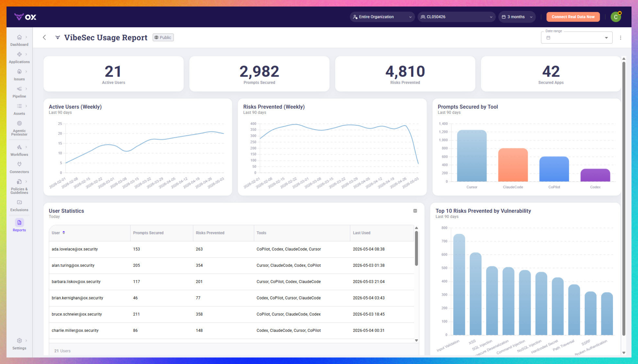
Task: Click the 21 Active Users card
Action: [113, 74]
